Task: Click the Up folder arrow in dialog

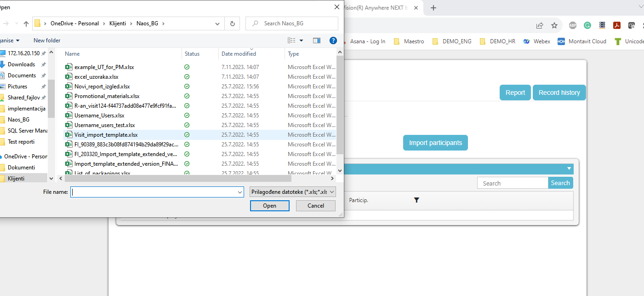Action: click(26, 23)
